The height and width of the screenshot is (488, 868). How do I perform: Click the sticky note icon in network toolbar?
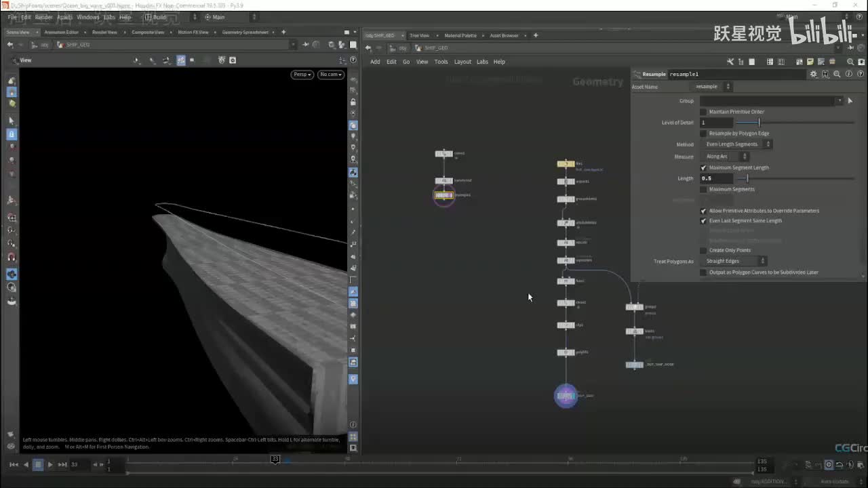tap(810, 62)
